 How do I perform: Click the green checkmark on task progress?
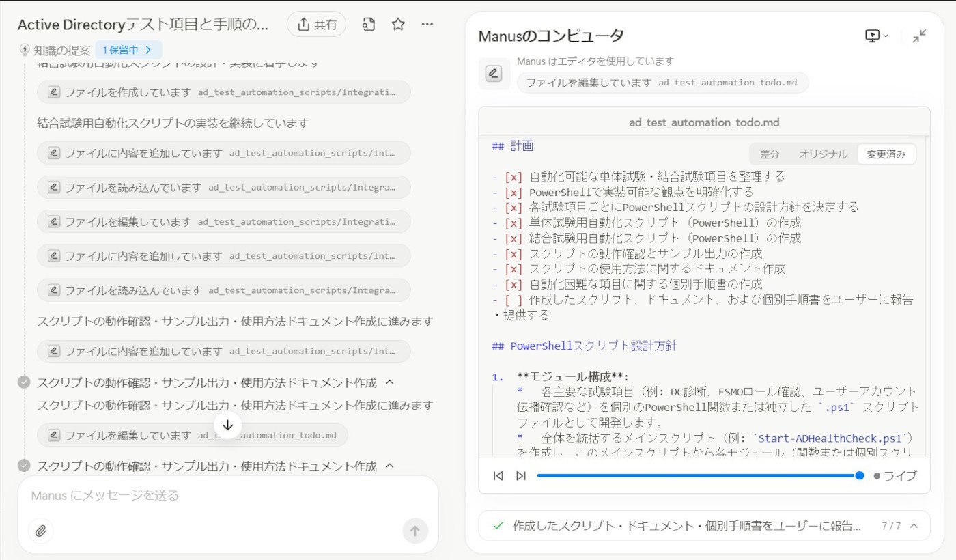click(x=498, y=526)
